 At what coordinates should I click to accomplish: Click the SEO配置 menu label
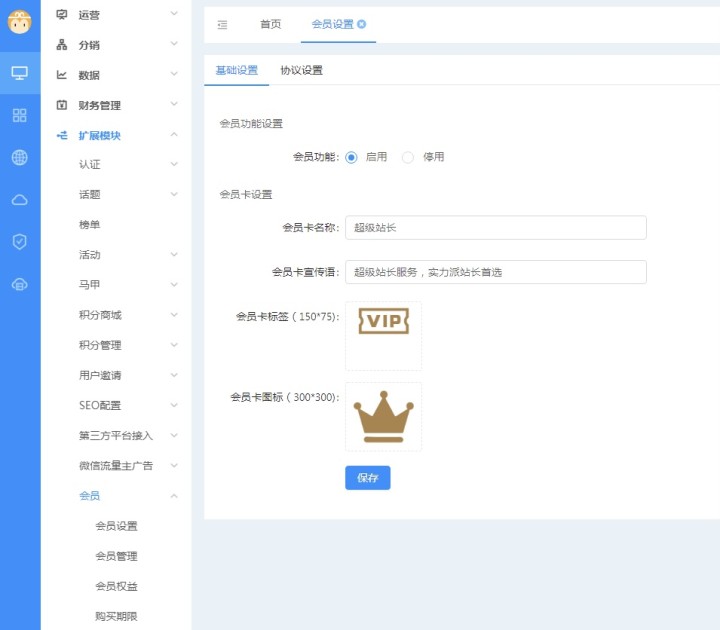point(100,405)
